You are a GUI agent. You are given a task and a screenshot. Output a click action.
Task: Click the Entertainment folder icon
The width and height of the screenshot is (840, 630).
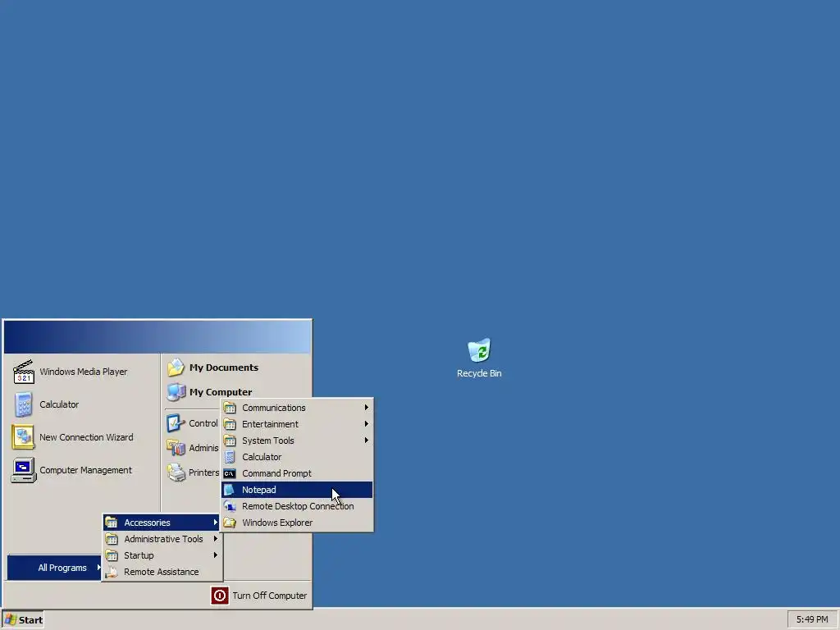tap(230, 424)
